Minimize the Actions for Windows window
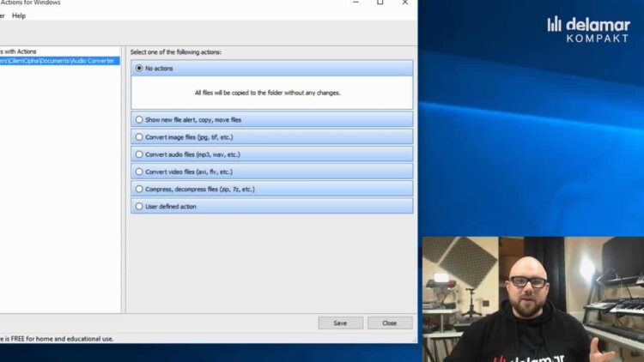 click(355, 3)
